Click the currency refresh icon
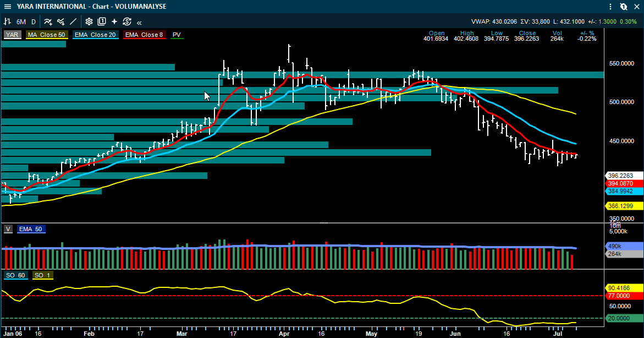644x338 pixels. click(x=127, y=21)
